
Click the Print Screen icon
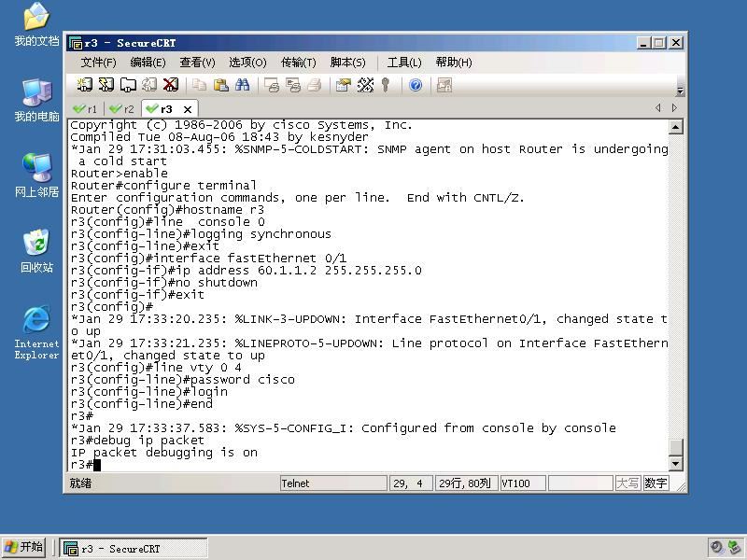[x=272, y=85]
